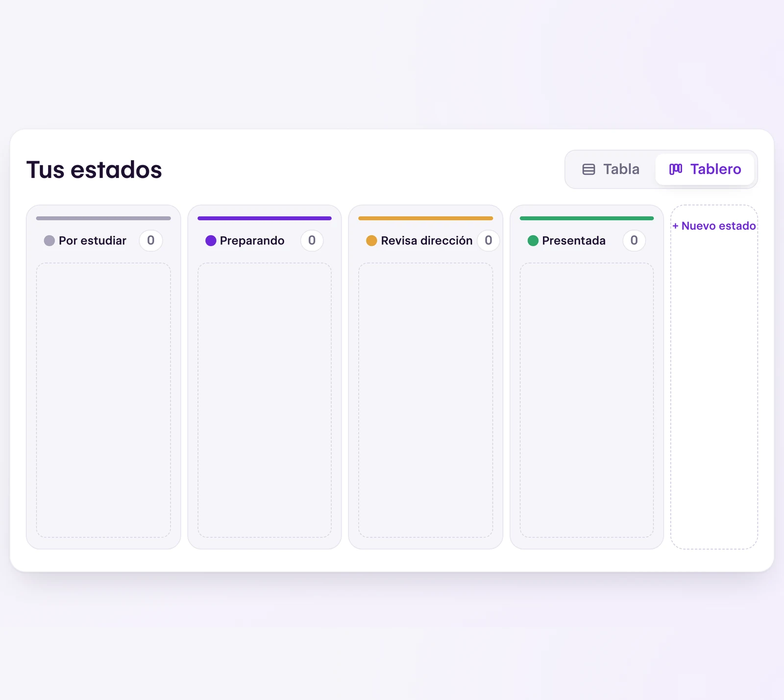Click the Tus estados heading
This screenshot has width=784, height=700.
94,169
